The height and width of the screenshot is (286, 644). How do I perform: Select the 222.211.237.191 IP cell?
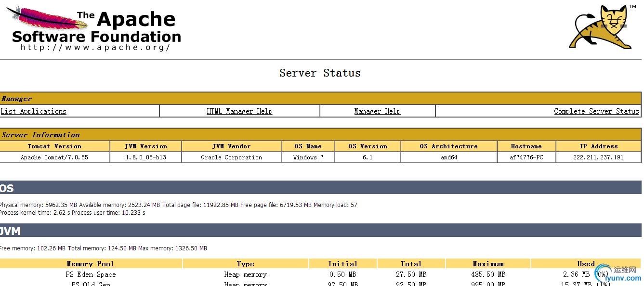[x=598, y=157]
